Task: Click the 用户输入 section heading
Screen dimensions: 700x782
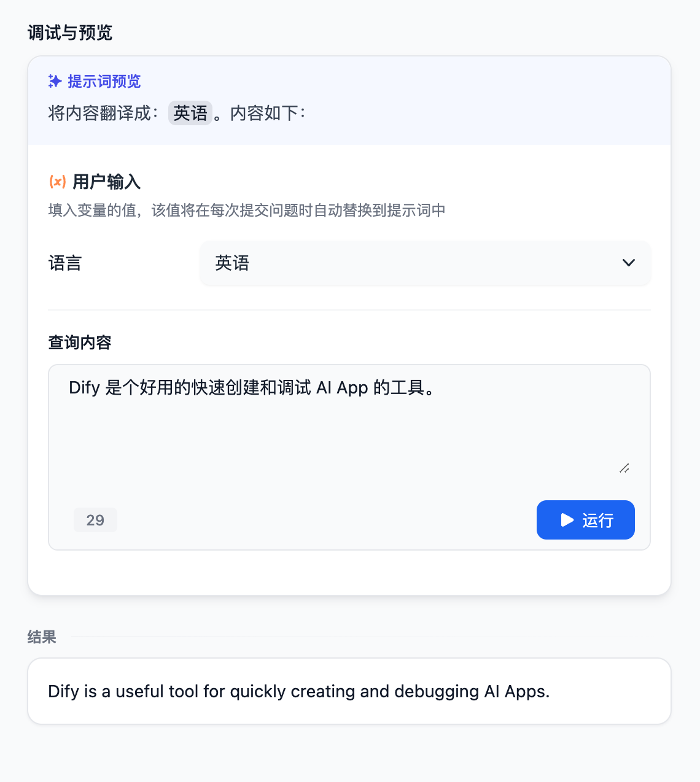Action: tap(107, 182)
